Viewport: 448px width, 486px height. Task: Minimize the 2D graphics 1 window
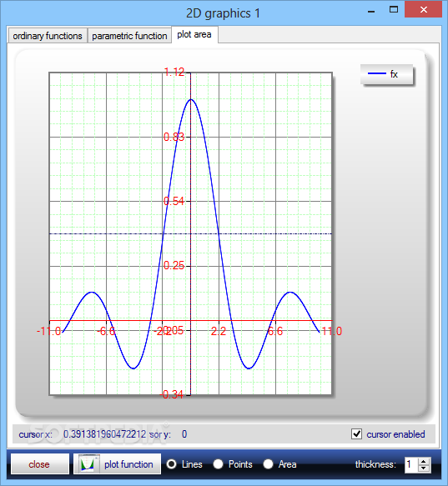(x=371, y=11)
